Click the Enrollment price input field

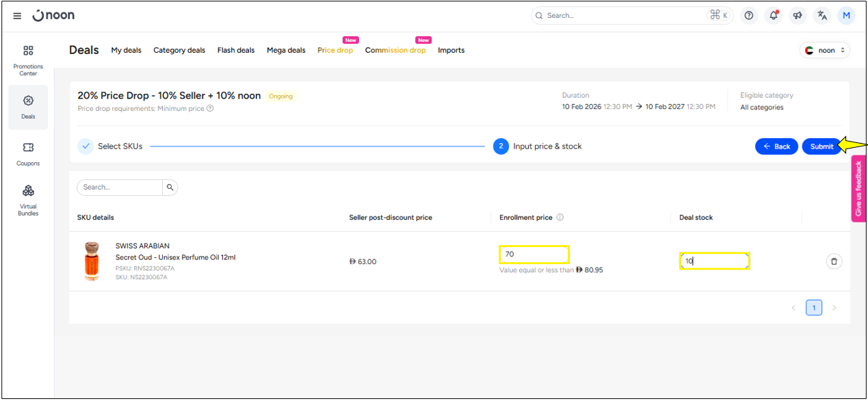pos(534,255)
